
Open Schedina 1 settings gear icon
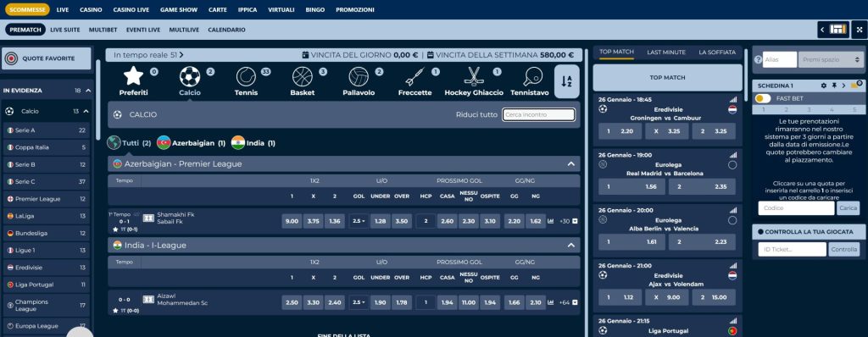click(823, 86)
